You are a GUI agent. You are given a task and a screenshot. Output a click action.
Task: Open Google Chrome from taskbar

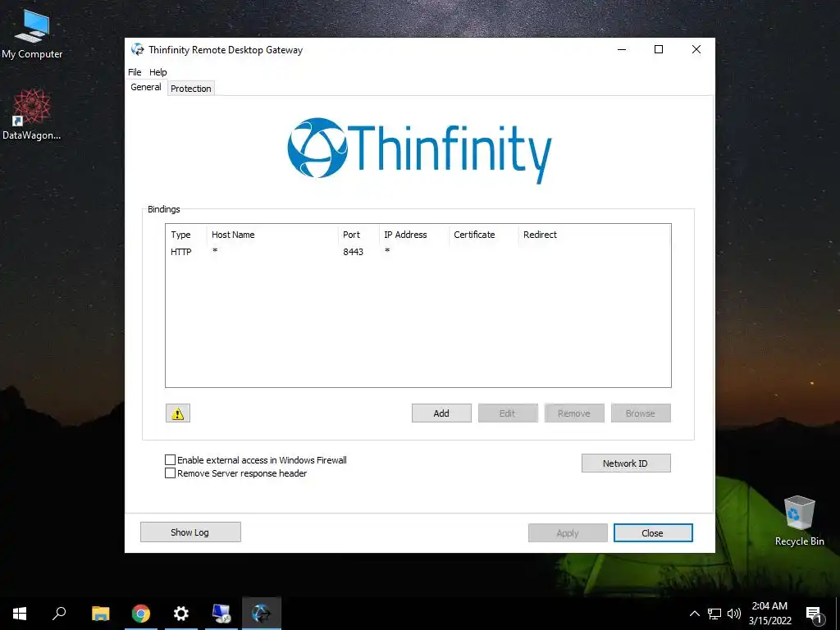click(141, 614)
